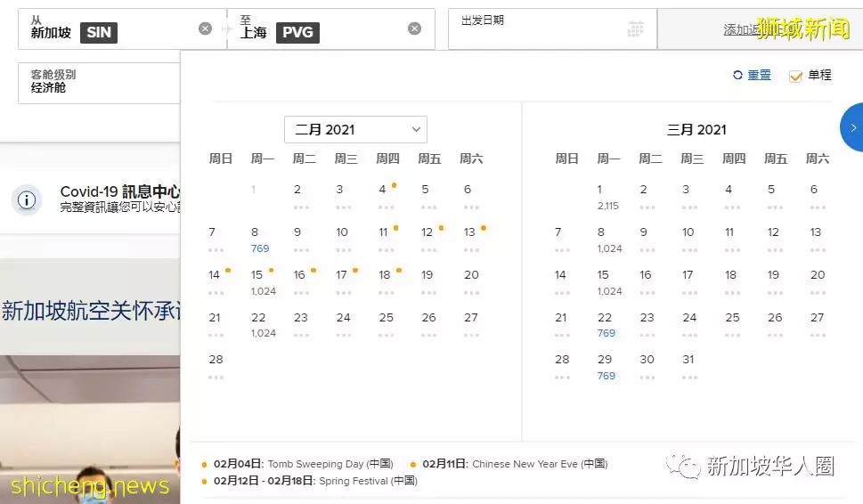Select February 28 in calendar
Screen dimensions: 863x504
216,367
